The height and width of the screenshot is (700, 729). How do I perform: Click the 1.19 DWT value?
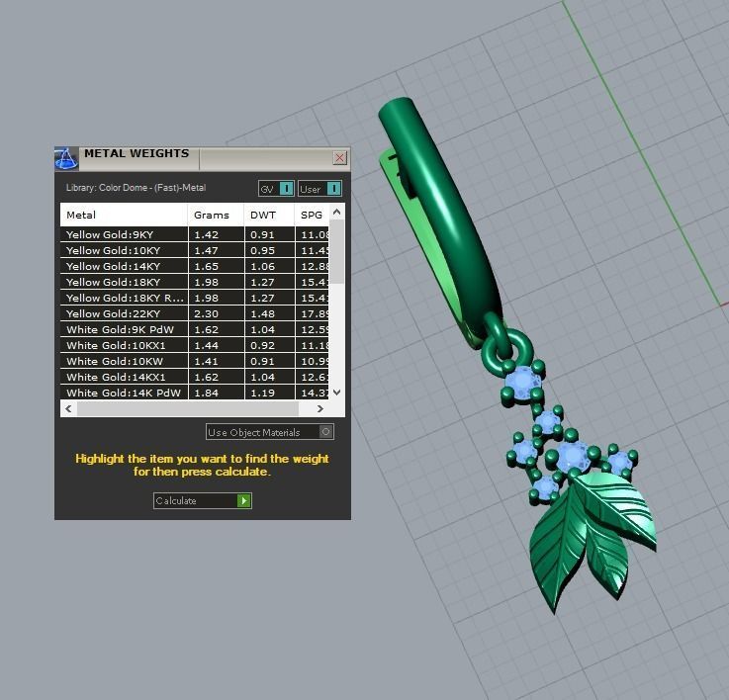coord(263,393)
